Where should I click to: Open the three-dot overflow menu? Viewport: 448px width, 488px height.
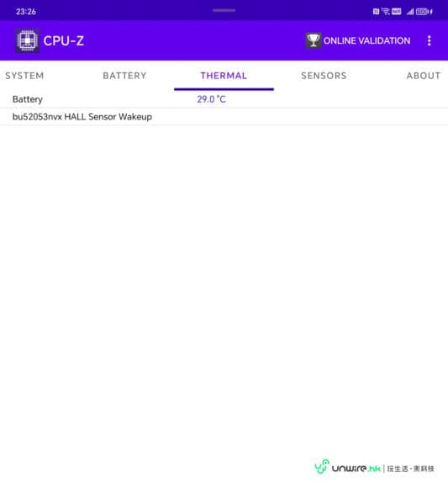coord(429,40)
